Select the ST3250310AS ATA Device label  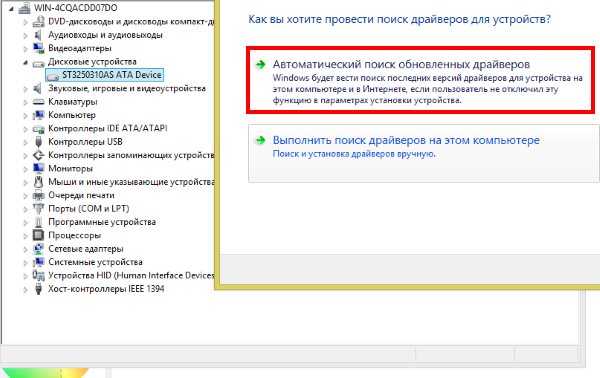(112, 75)
